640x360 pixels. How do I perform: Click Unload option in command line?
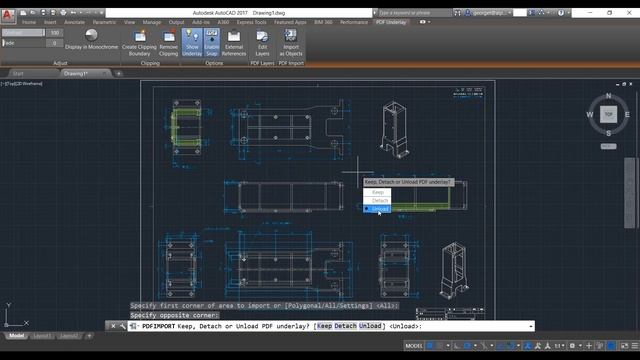click(370, 326)
